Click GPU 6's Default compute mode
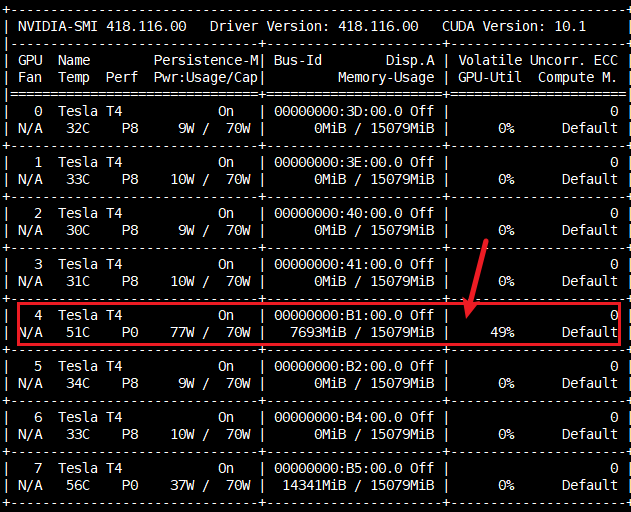631x512 pixels. tap(590, 434)
